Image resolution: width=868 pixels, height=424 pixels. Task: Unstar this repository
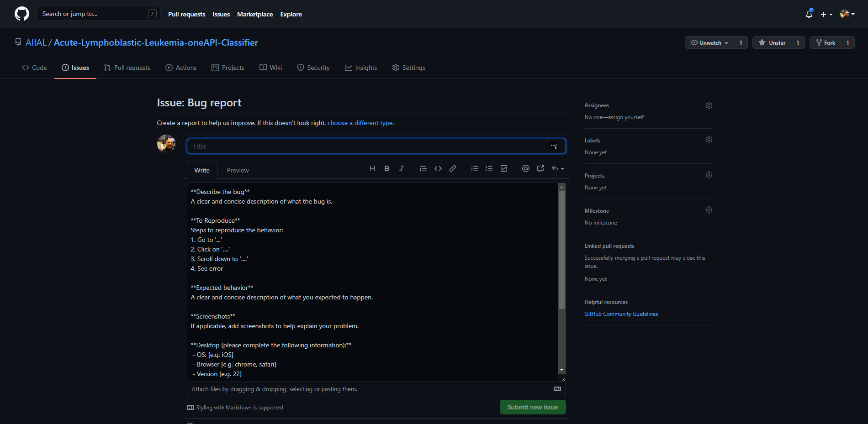(772, 42)
